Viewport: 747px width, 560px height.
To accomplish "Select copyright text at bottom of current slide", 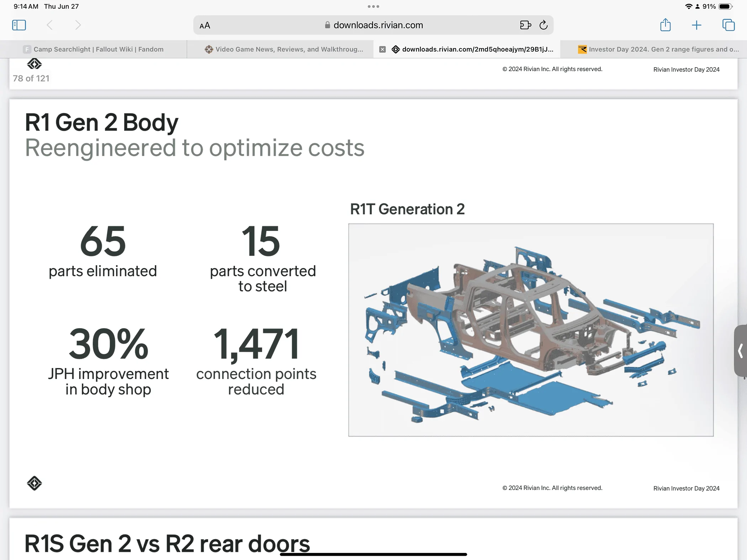I will point(552,488).
